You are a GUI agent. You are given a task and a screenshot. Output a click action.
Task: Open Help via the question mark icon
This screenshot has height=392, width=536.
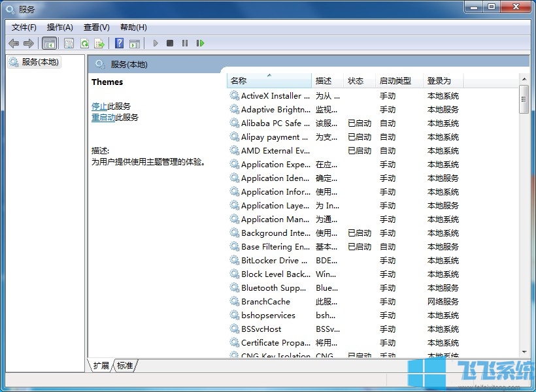(118, 42)
